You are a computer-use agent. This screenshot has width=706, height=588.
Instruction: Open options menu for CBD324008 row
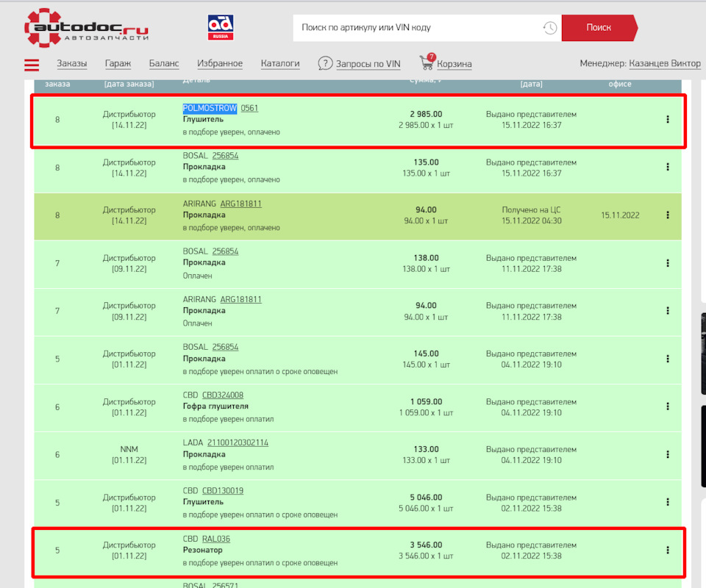point(667,406)
